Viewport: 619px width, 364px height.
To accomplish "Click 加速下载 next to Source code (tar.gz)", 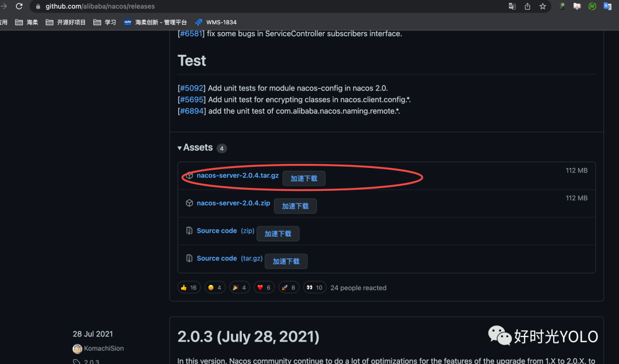I will (x=286, y=261).
